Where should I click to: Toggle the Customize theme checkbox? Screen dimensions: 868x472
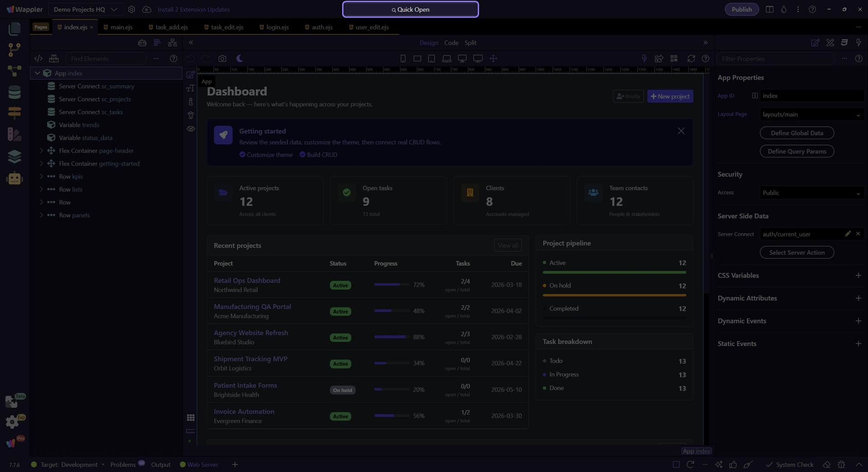click(x=242, y=155)
